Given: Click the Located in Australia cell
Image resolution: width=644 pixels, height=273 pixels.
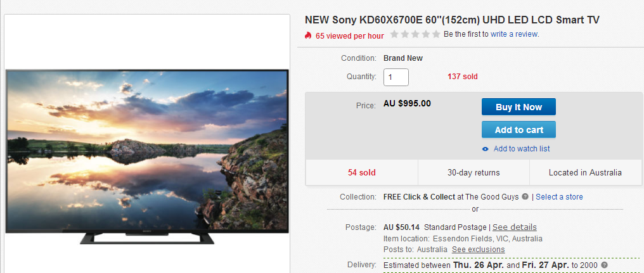Looking at the screenshot, I should coord(585,172).
